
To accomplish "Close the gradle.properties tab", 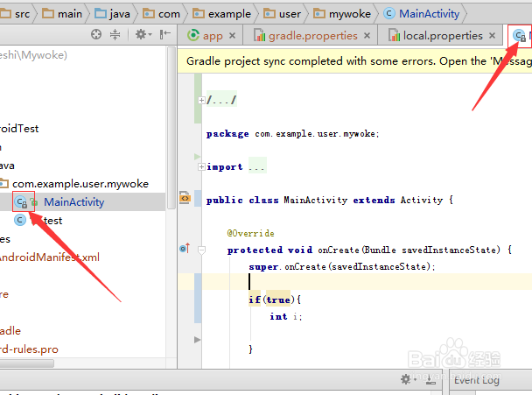I will 367,36.
